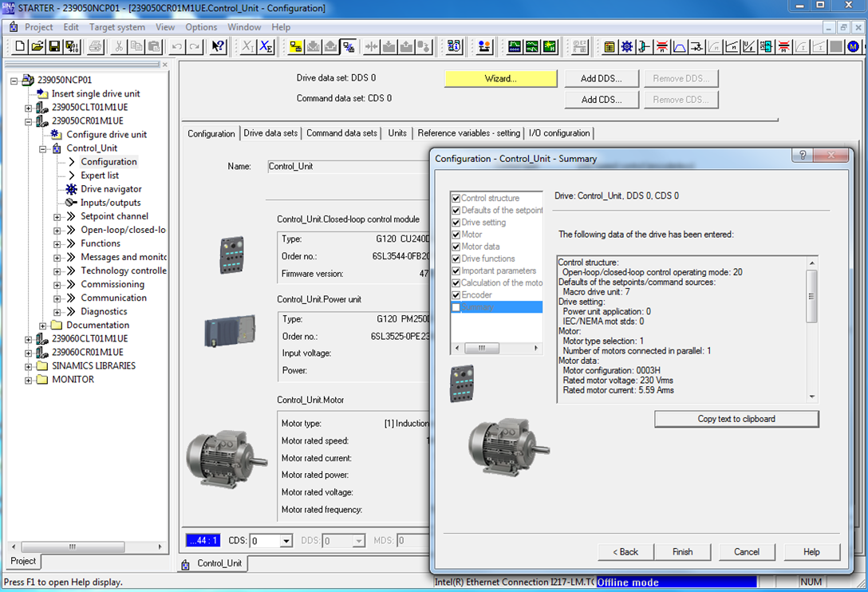Image resolution: width=868 pixels, height=592 pixels.
Task: Click the blue M motor icon
Action: pyautogui.click(x=853, y=47)
